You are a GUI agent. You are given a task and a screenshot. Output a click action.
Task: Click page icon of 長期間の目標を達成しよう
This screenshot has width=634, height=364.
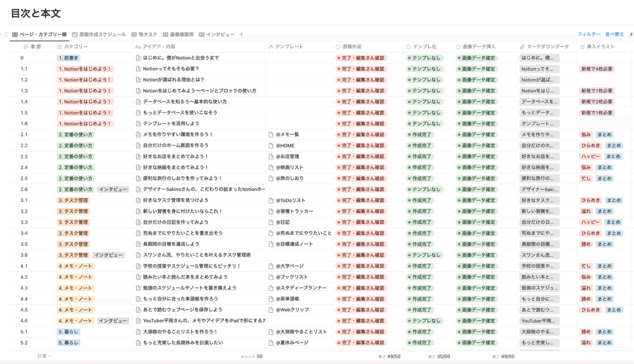click(138, 245)
